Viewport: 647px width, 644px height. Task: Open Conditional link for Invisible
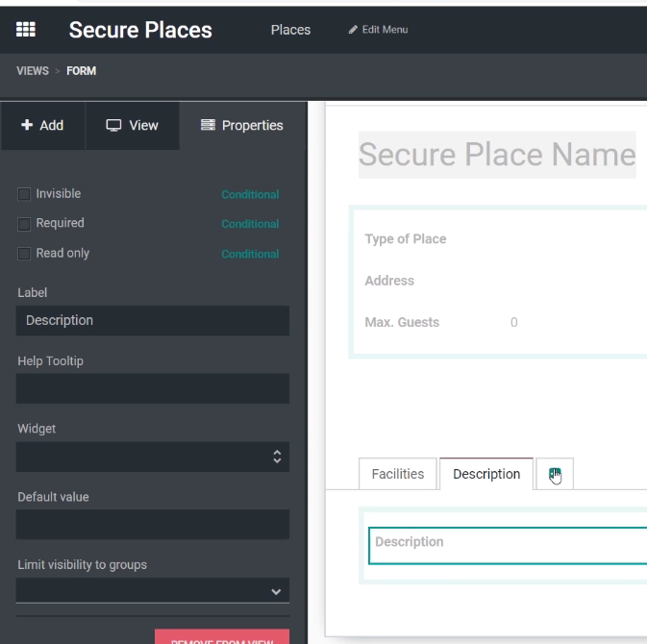(250, 194)
